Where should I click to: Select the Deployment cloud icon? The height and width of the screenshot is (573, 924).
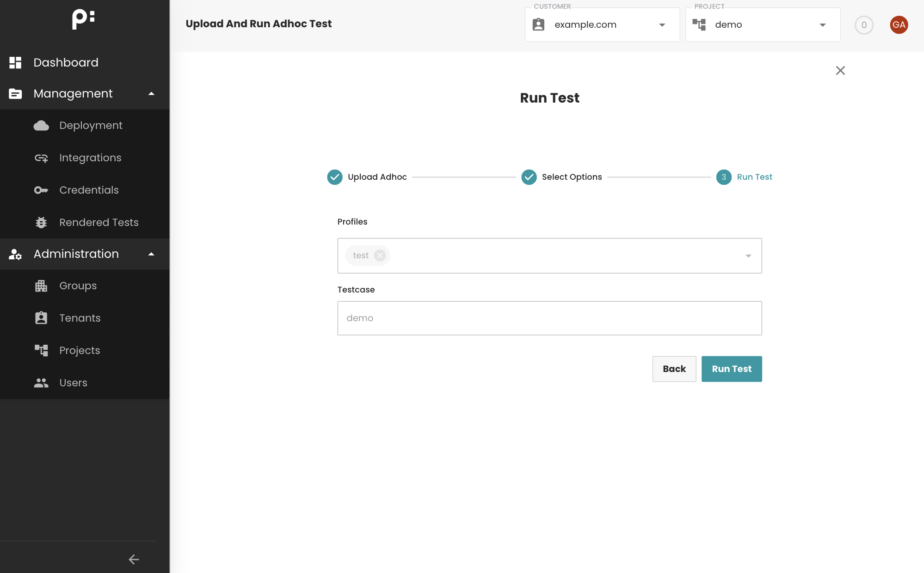tap(41, 125)
